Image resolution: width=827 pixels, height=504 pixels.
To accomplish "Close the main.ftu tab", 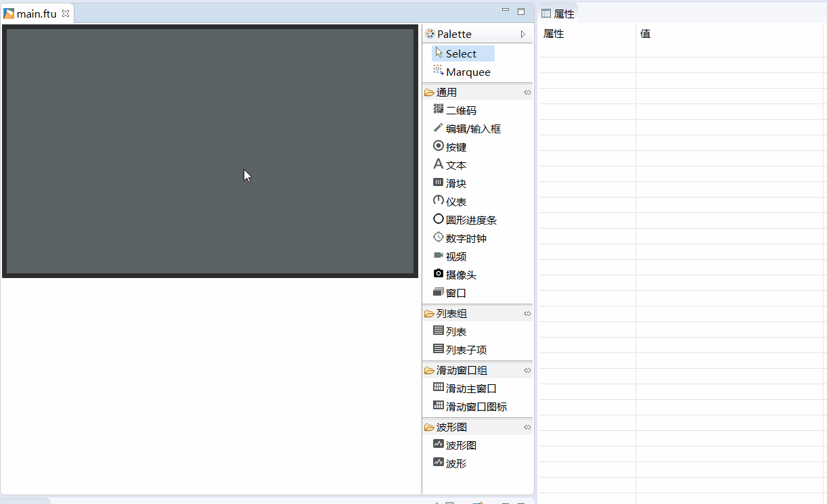I will 66,14.
